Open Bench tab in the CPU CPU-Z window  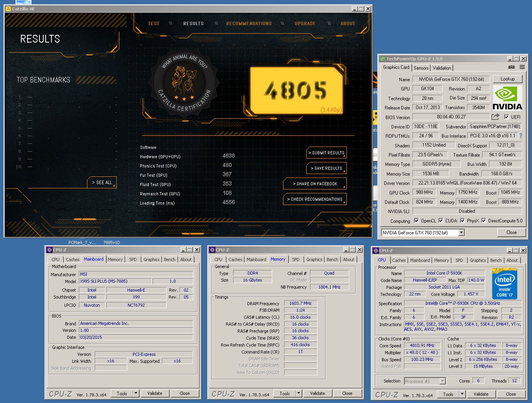click(496, 260)
